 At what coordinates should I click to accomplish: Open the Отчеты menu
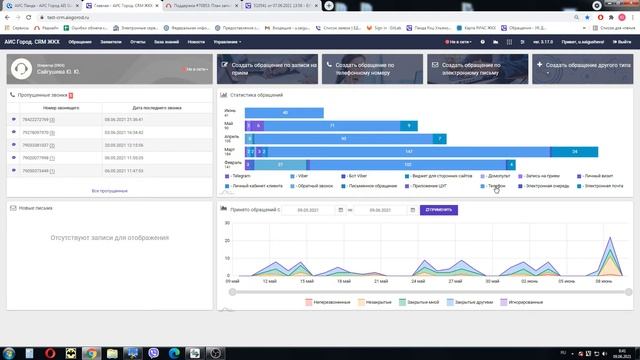[138, 42]
